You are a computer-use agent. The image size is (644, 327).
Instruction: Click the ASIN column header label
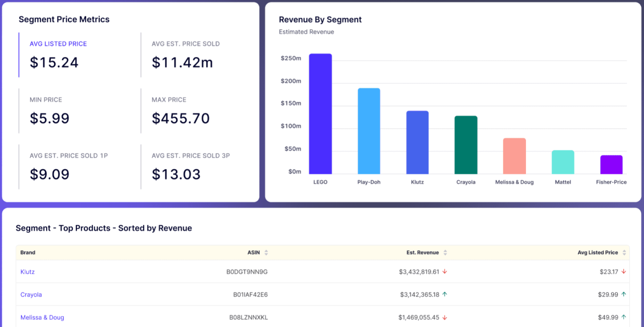pos(254,252)
